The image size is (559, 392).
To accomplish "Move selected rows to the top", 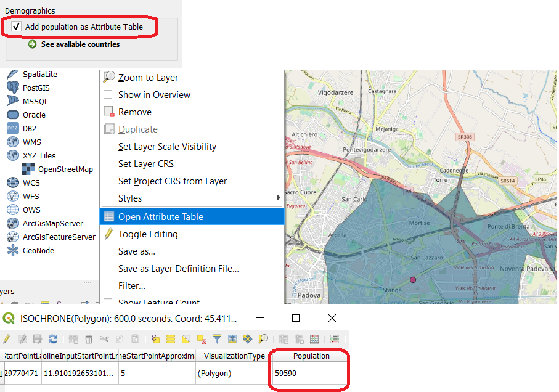I will point(232,339).
